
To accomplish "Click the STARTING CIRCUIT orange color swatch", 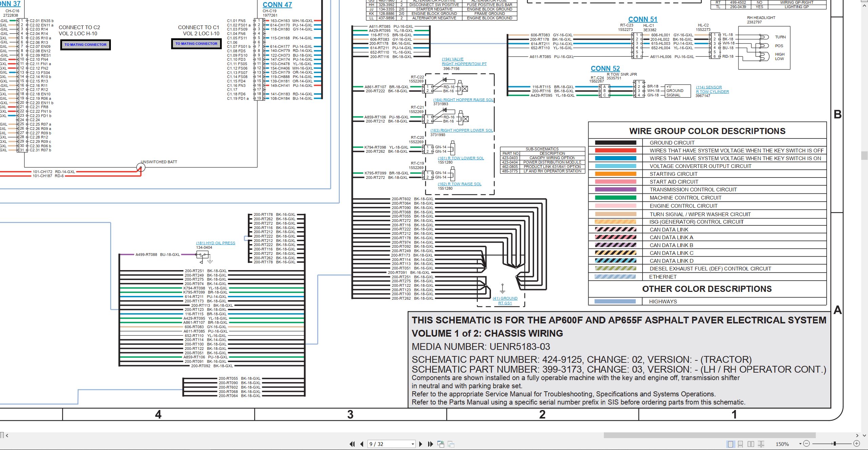I will [615, 174].
